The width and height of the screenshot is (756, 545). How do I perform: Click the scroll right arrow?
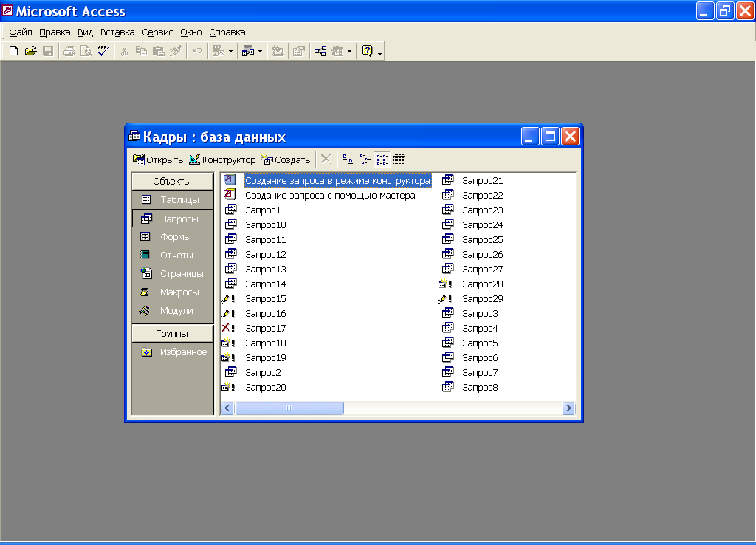tap(568, 408)
